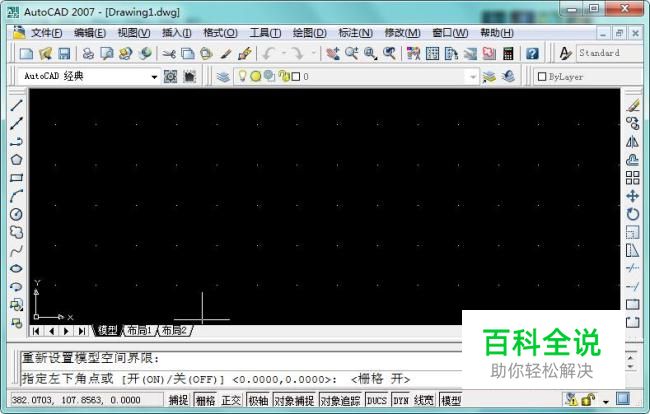The image size is (650, 414).
Task: Expand the layer list dropdown arrow
Action: [473, 77]
